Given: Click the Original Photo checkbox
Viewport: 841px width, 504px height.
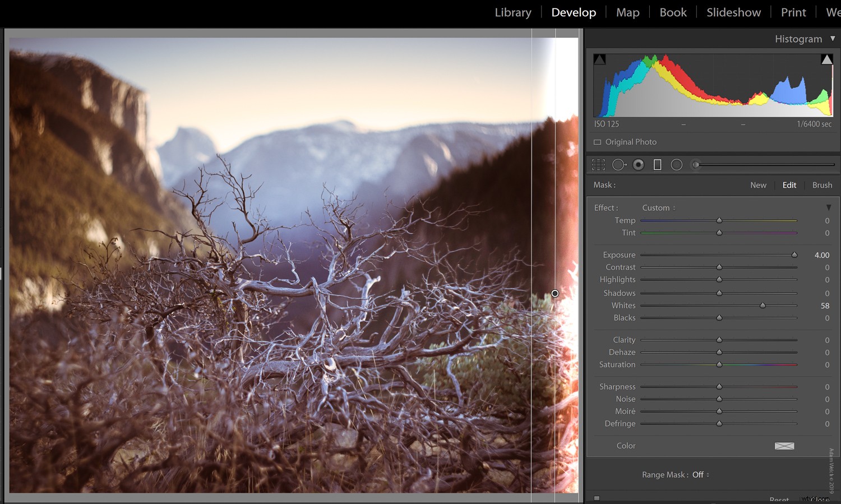Looking at the screenshot, I should (x=597, y=142).
